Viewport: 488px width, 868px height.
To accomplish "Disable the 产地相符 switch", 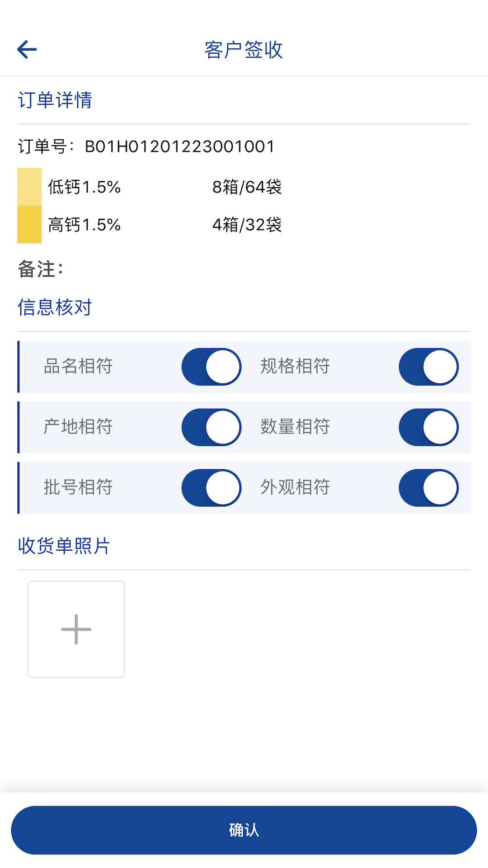I will click(x=211, y=427).
